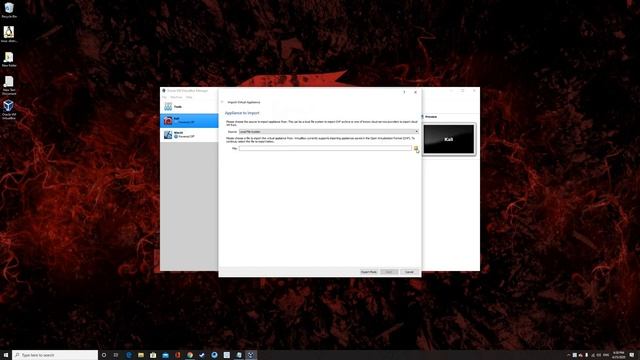The image size is (640, 360).
Task: Open the notification center icon
Action: pos(632,355)
